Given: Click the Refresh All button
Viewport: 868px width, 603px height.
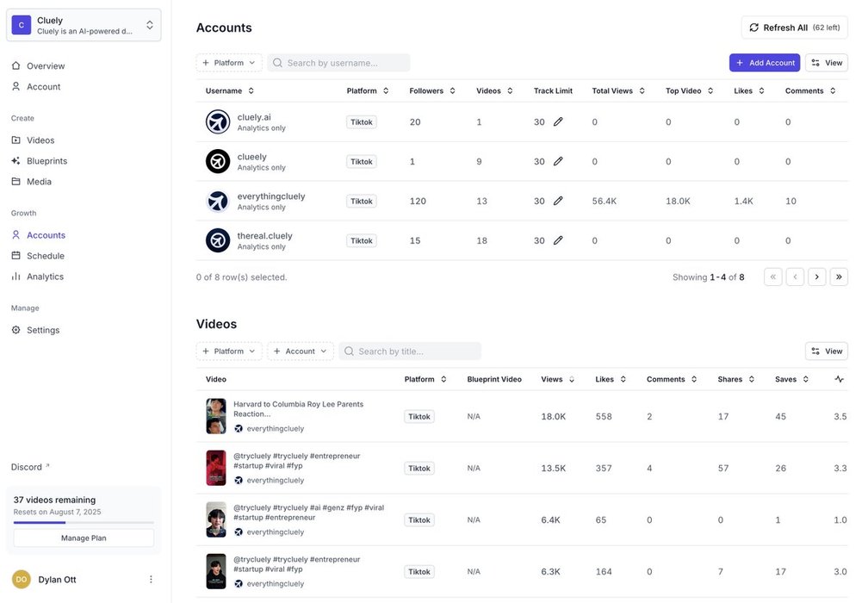Looking at the screenshot, I should click(x=793, y=28).
